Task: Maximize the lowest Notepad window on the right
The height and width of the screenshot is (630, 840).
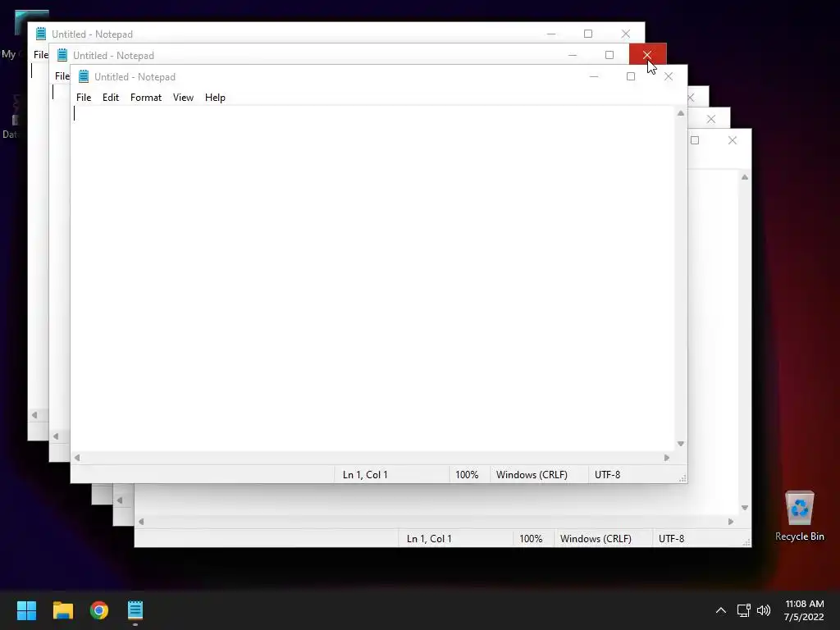Action: [x=695, y=140]
